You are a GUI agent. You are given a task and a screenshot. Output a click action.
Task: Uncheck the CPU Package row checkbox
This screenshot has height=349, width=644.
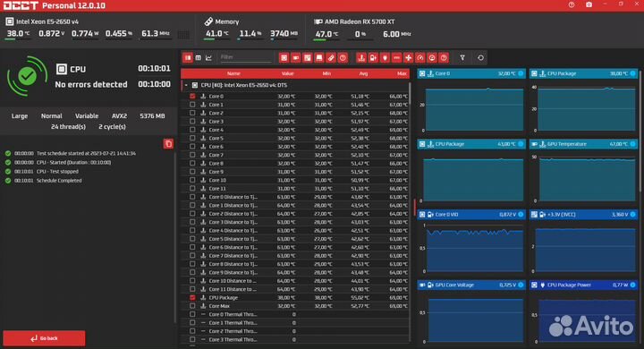click(x=192, y=298)
